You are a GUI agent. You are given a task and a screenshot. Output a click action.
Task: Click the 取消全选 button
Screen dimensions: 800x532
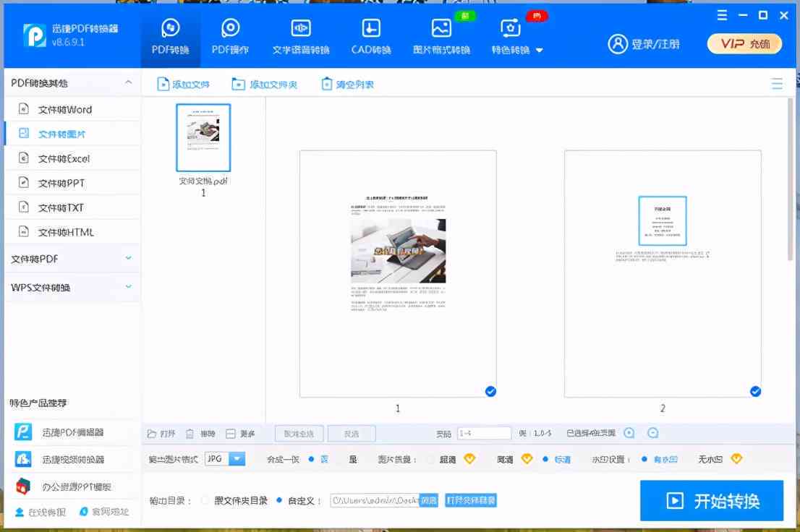coord(299,434)
